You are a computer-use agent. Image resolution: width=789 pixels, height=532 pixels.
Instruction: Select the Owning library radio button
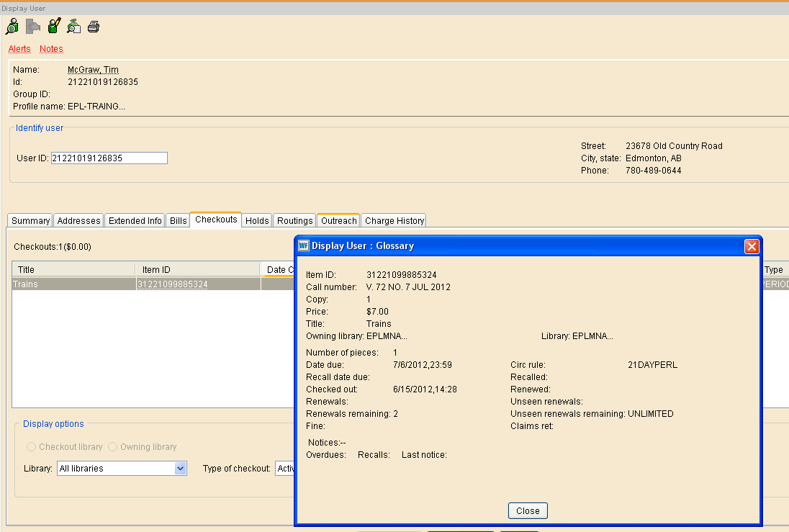[x=113, y=447]
